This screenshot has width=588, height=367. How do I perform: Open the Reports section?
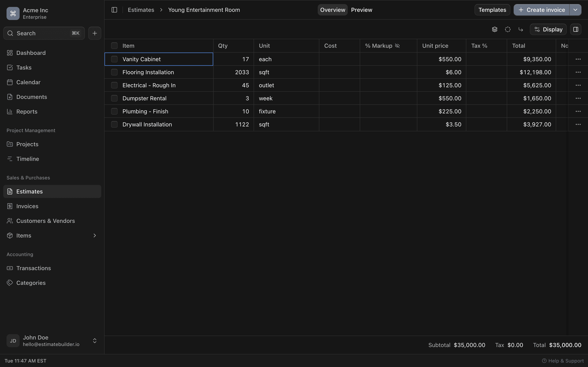27,111
